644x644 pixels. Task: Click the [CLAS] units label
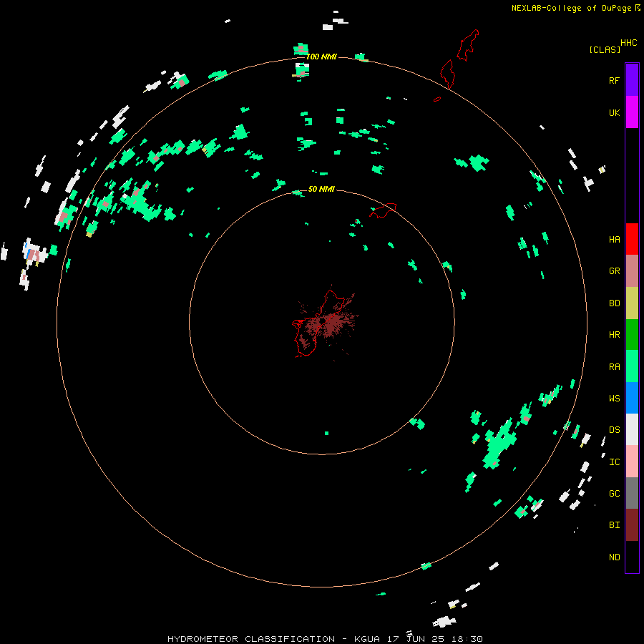pos(605,49)
